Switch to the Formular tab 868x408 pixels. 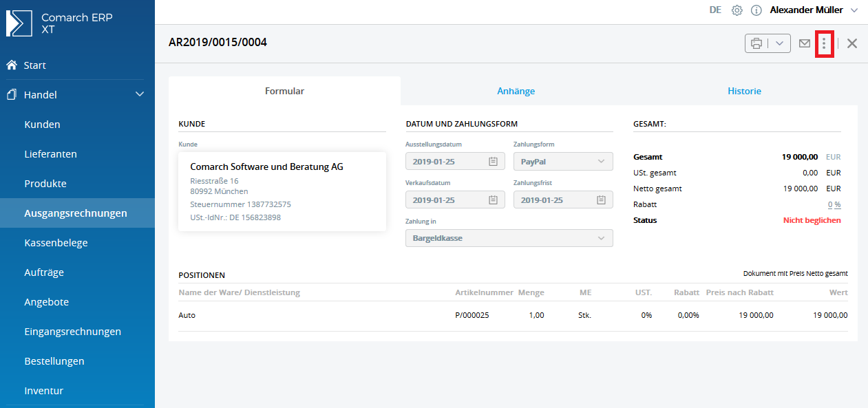(x=284, y=91)
